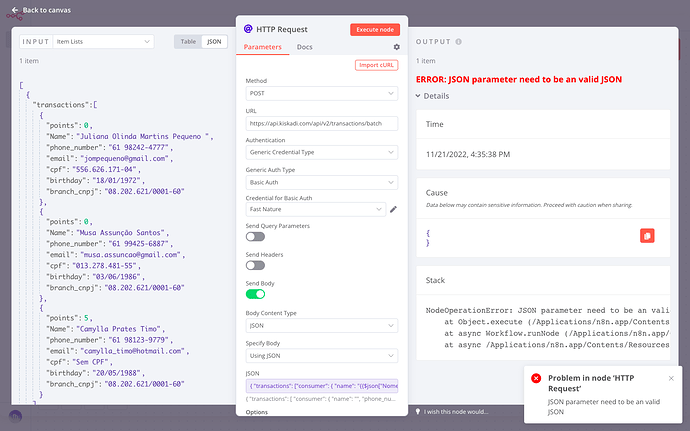
Task: Click email jompequeno@gmail.com value
Action: click(x=125, y=158)
